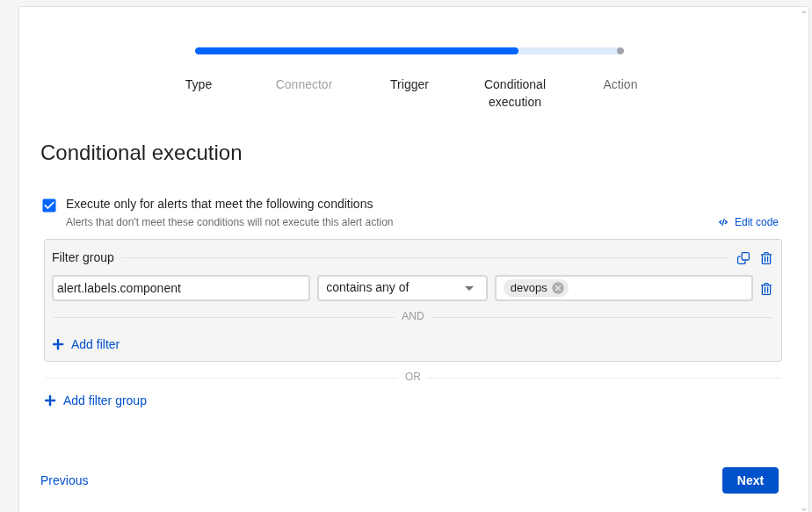Click the Edit code icon

tap(723, 222)
